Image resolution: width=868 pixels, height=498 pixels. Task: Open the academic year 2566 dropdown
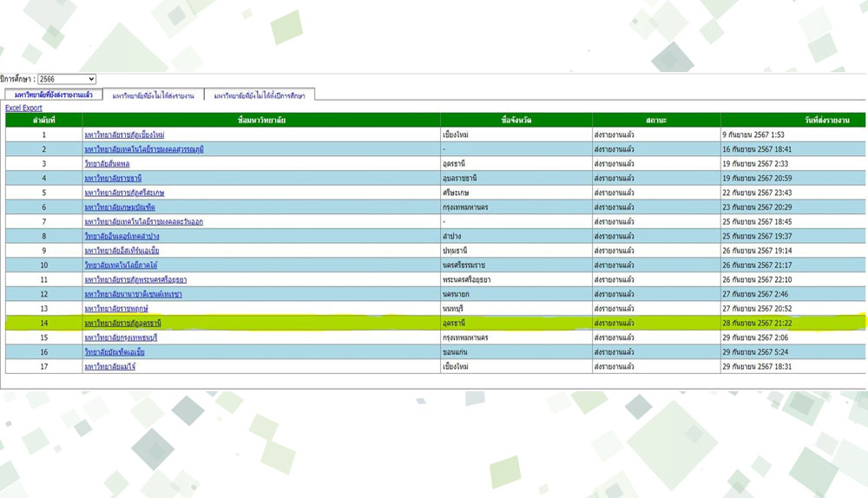point(67,79)
